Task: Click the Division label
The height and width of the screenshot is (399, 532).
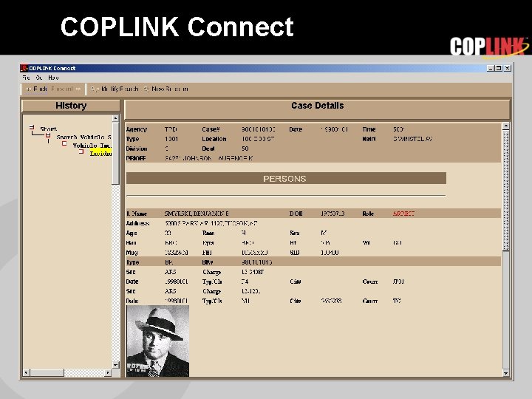Action: coord(137,149)
